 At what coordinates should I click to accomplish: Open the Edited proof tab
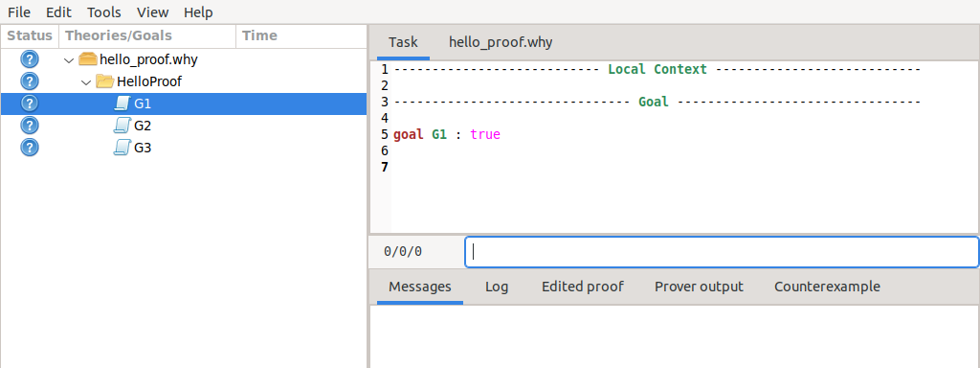pyautogui.click(x=583, y=287)
